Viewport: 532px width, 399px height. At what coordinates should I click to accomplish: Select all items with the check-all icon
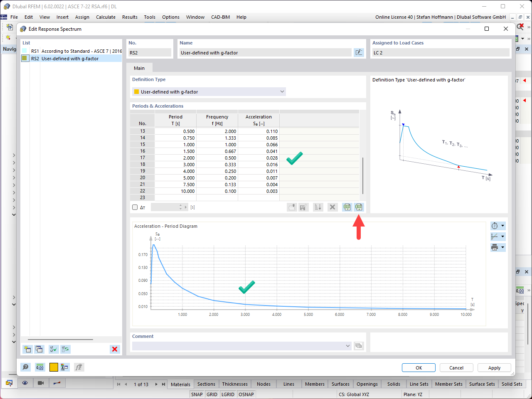(53, 349)
